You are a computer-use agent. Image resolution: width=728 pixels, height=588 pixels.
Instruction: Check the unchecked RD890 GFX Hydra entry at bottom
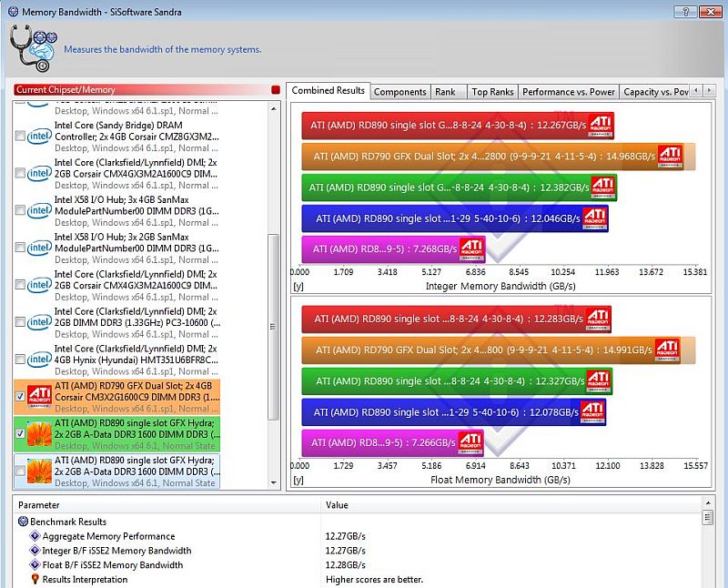tap(20, 471)
